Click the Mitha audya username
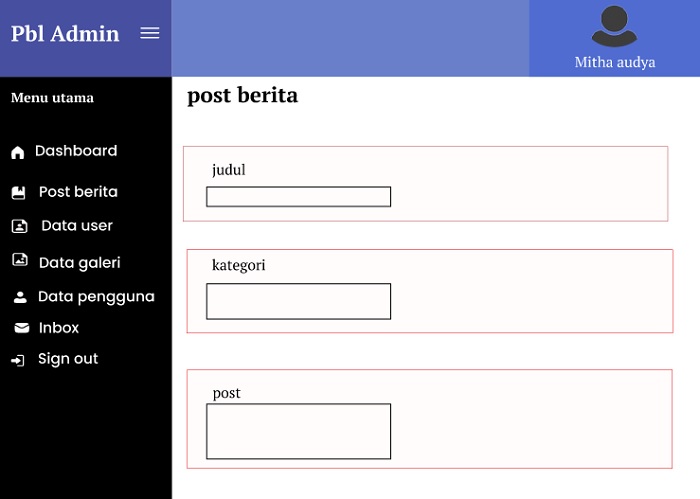 tap(615, 62)
